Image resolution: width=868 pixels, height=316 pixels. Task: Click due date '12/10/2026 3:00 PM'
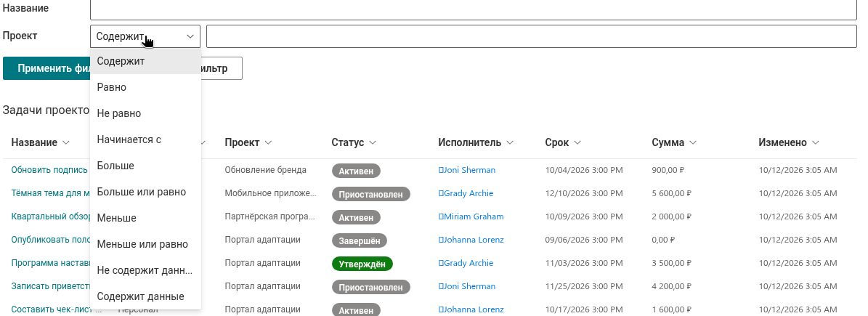584,193
